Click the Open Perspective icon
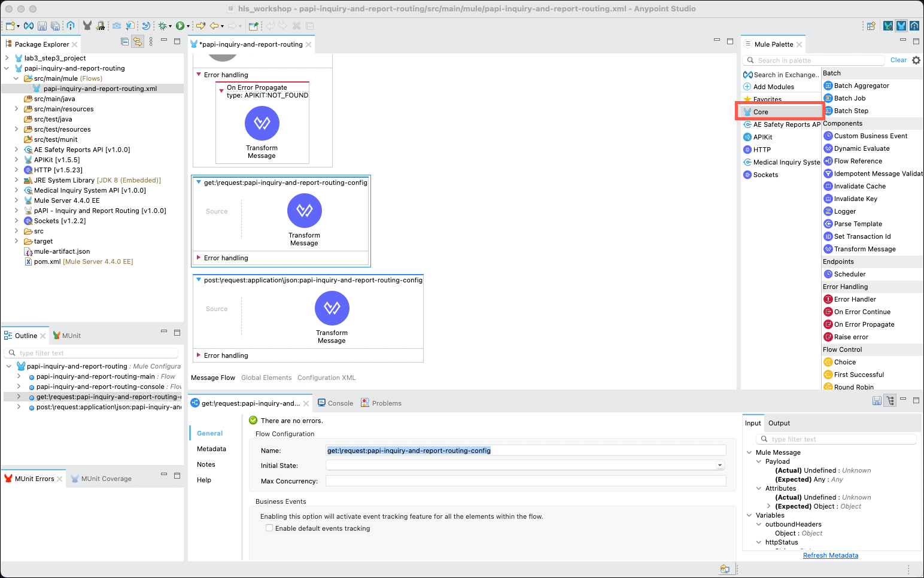Screen dimensions: 924x578 (871, 26)
